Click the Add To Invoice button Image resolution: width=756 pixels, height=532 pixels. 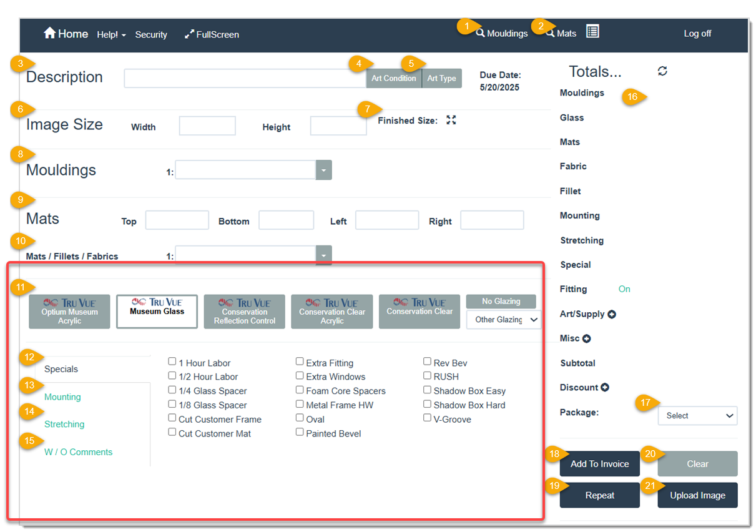pos(599,464)
